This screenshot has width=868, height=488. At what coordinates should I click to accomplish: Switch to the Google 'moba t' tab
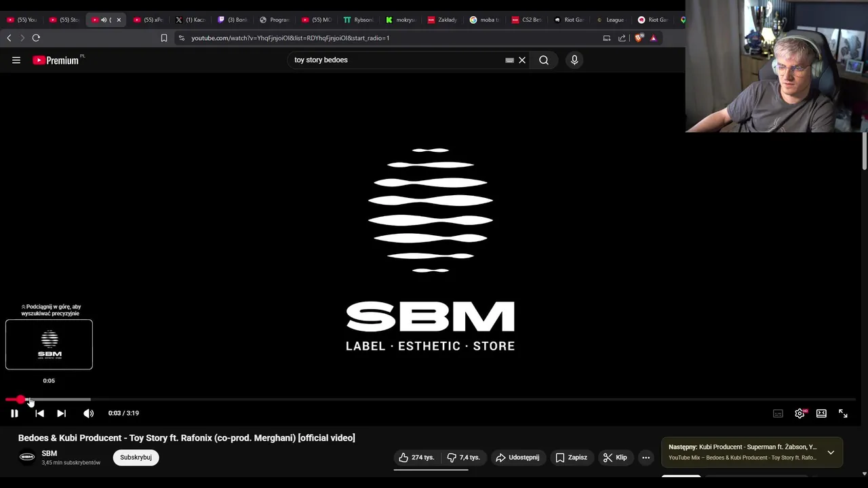484,20
